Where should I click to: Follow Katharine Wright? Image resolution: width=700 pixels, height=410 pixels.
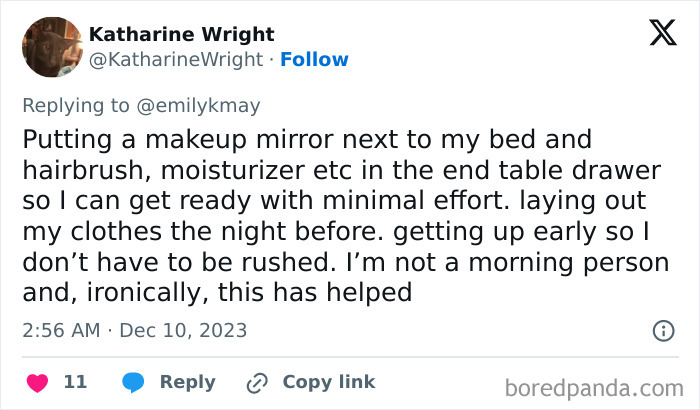pos(315,59)
